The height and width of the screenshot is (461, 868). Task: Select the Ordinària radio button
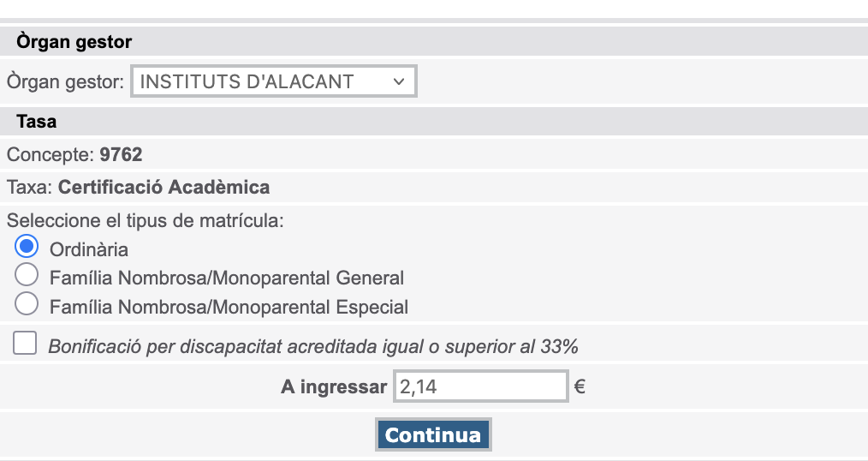(x=27, y=248)
